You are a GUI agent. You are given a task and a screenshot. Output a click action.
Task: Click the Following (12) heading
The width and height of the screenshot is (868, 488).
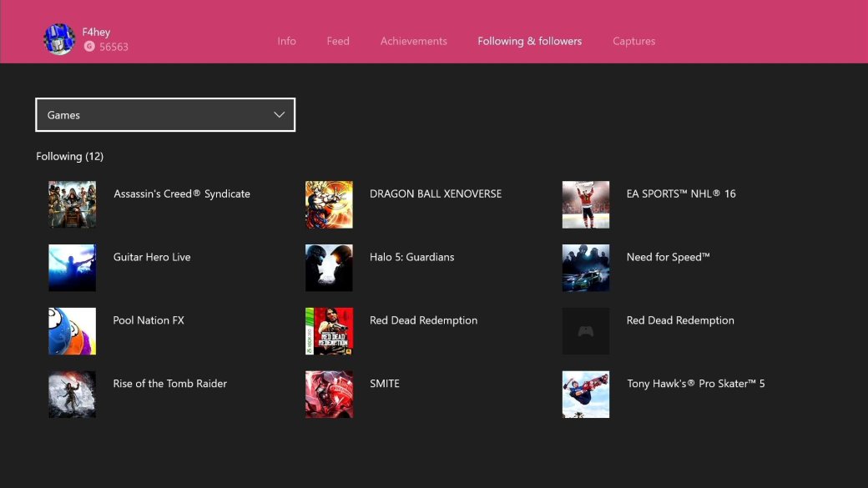[70, 156]
